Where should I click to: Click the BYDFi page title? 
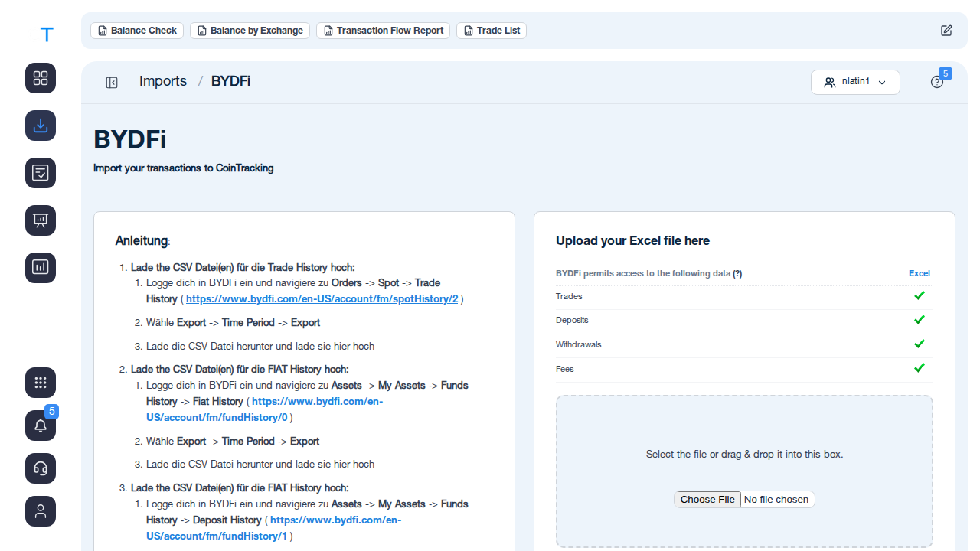point(130,140)
